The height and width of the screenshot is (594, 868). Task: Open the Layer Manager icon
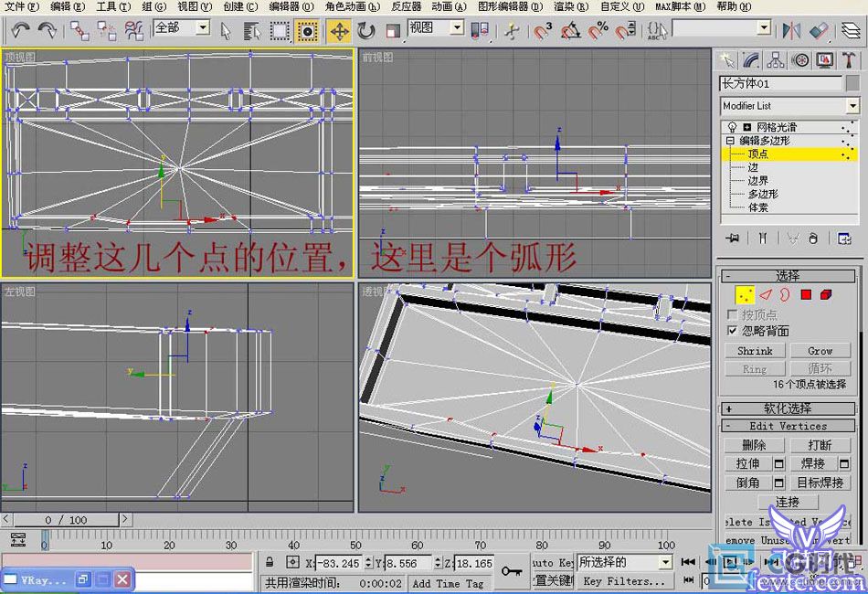tap(851, 30)
